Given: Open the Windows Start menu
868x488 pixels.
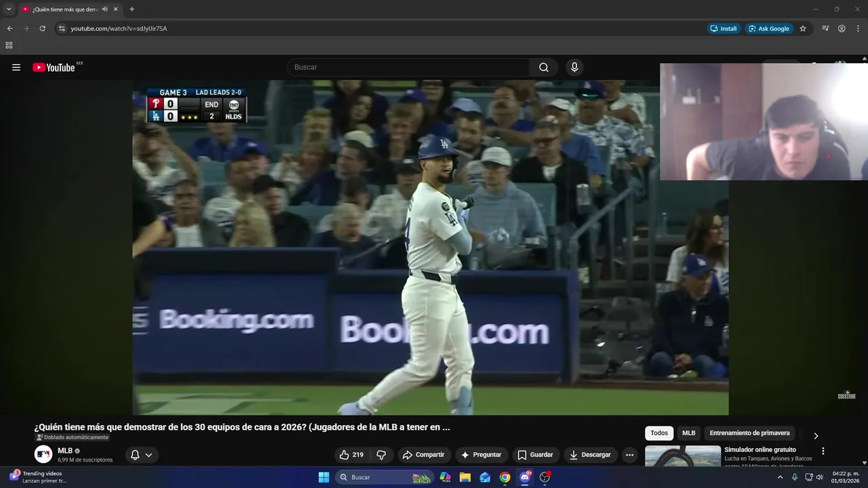Looking at the screenshot, I should click(x=323, y=477).
